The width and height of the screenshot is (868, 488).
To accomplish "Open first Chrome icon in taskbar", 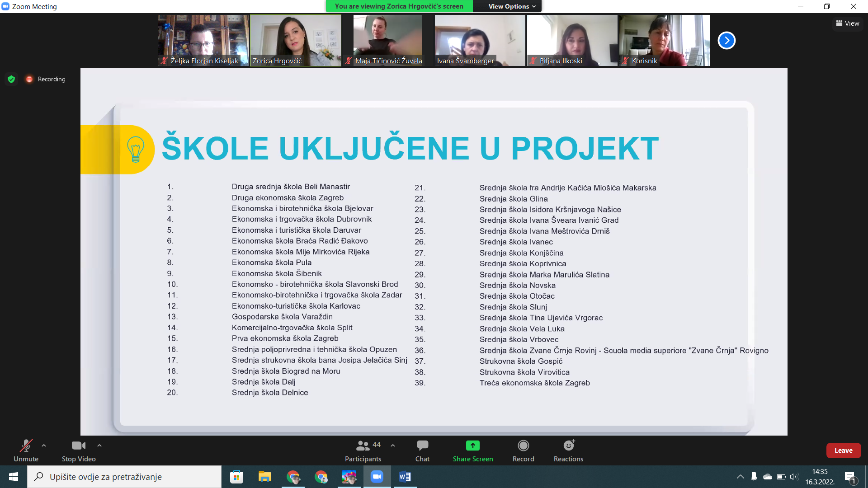I will (x=293, y=477).
